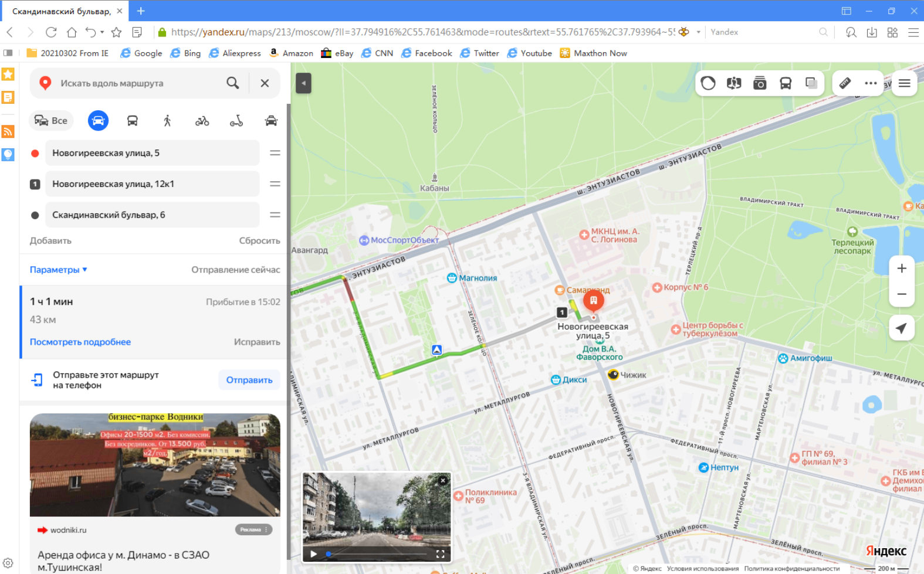Image resolution: width=924 pixels, height=574 pixels.
Task: Activate the ruler distance tool
Action: pyautogui.click(x=845, y=83)
